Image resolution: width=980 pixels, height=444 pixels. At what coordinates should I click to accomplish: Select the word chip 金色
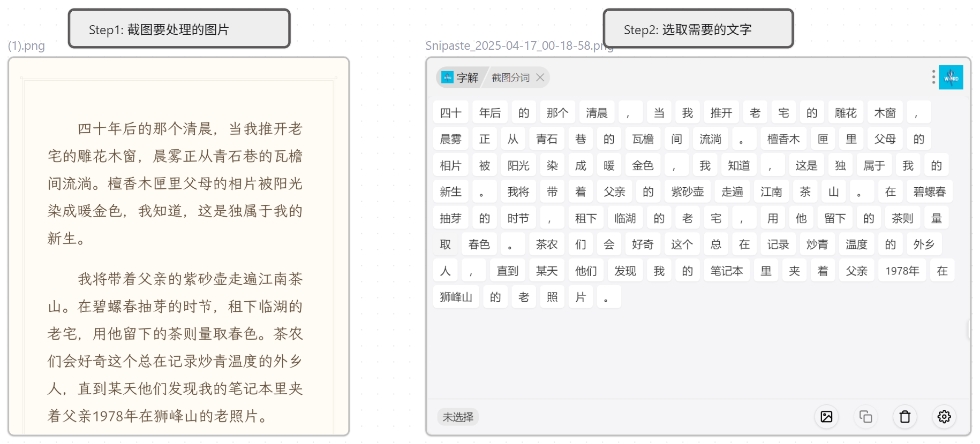click(643, 165)
